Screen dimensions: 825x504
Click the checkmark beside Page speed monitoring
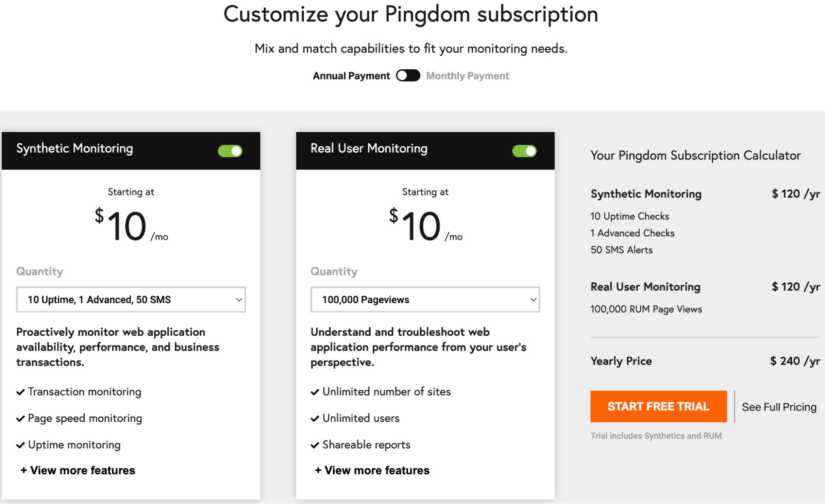20,419
